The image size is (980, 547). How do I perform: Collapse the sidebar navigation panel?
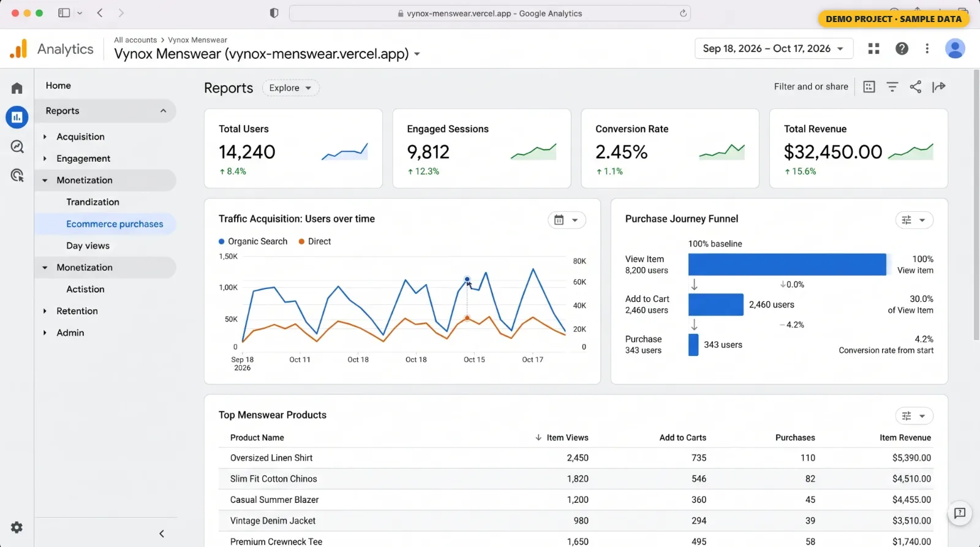[x=162, y=534]
